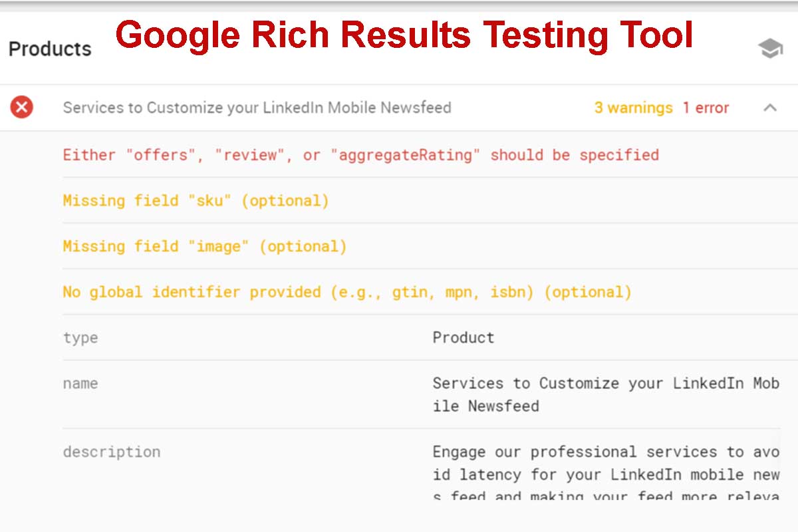This screenshot has height=532, width=798.
Task: Click the offers/review/aggregateRating error message
Action: coord(360,155)
